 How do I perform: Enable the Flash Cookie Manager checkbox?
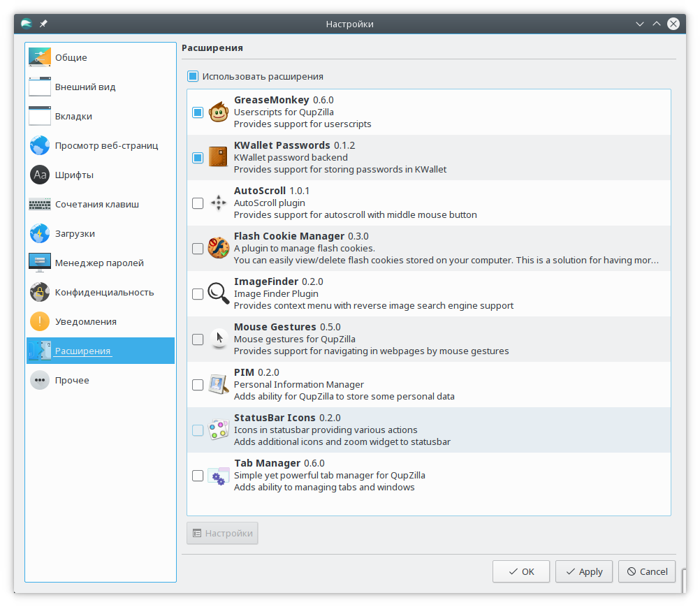pyautogui.click(x=198, y=249)
